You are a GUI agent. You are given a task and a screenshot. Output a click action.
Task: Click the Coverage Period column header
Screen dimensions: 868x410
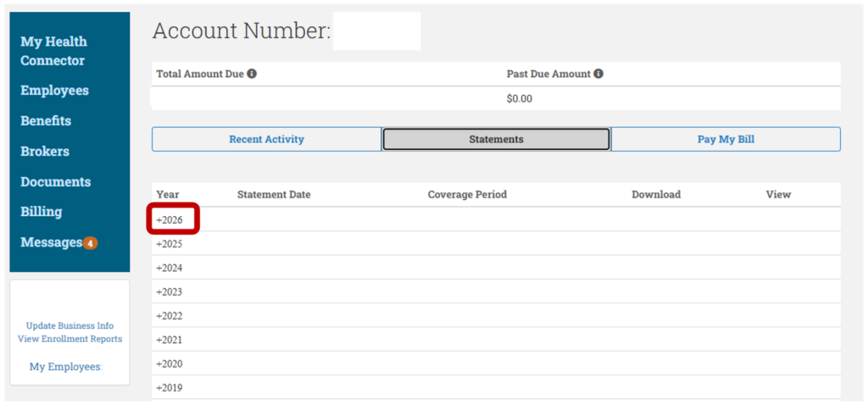pyautogui.click(x=467, y=195)
